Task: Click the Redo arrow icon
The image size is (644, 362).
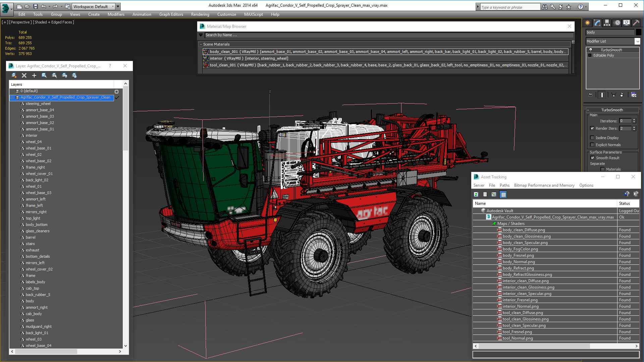Action: (x=55, y=6)
